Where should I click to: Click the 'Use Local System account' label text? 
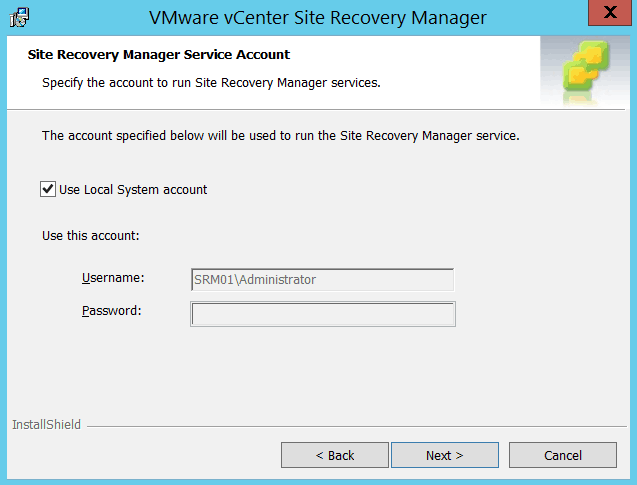coord(133,189)
